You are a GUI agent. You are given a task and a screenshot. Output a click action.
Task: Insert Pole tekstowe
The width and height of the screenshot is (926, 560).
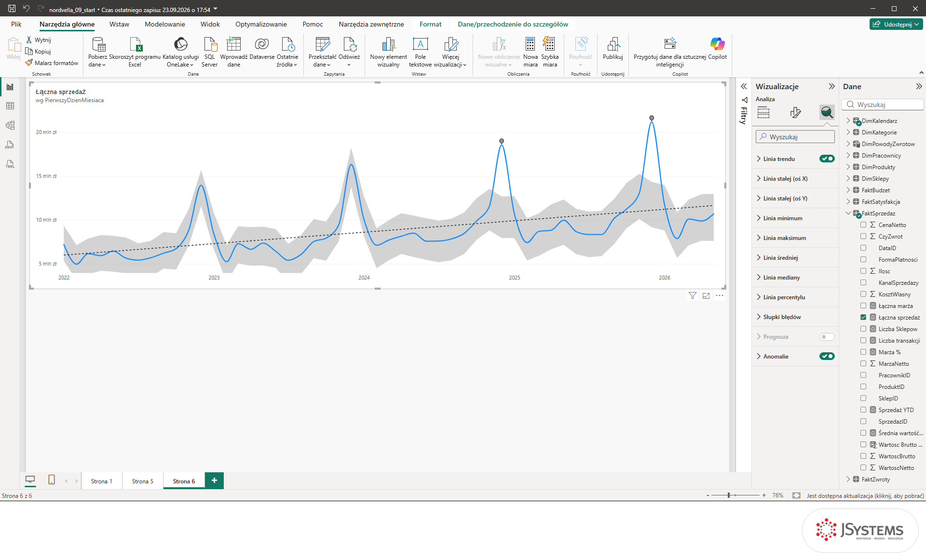pyautogui.click(x=420, y=52)
